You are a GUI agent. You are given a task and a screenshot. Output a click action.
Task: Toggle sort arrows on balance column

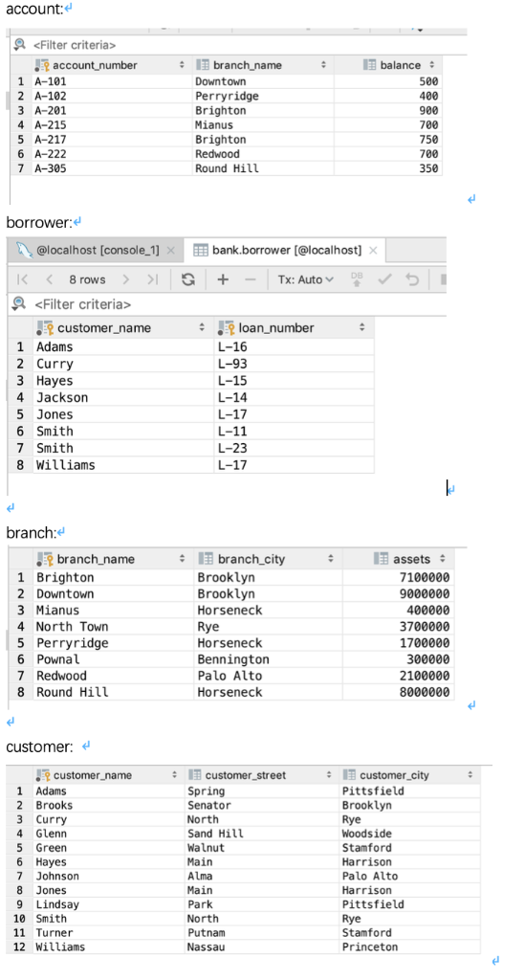point(431,65)
